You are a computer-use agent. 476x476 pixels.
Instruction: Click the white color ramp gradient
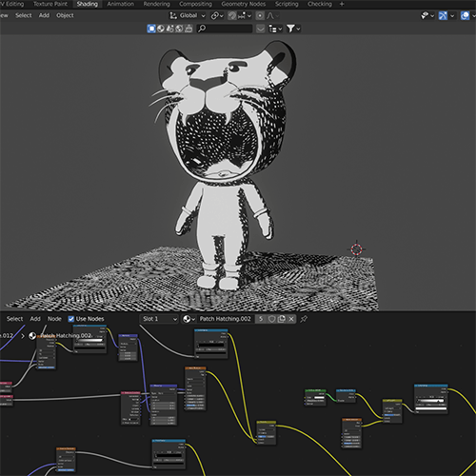tap(431, 401)
